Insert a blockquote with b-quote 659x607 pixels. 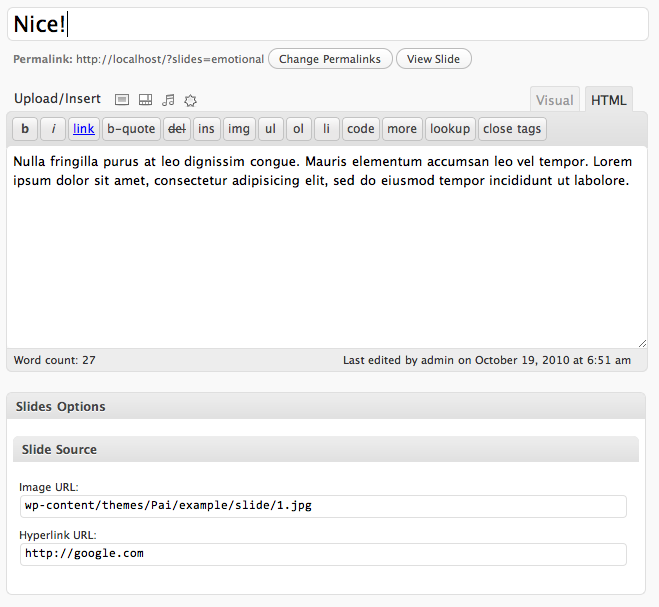131,129
